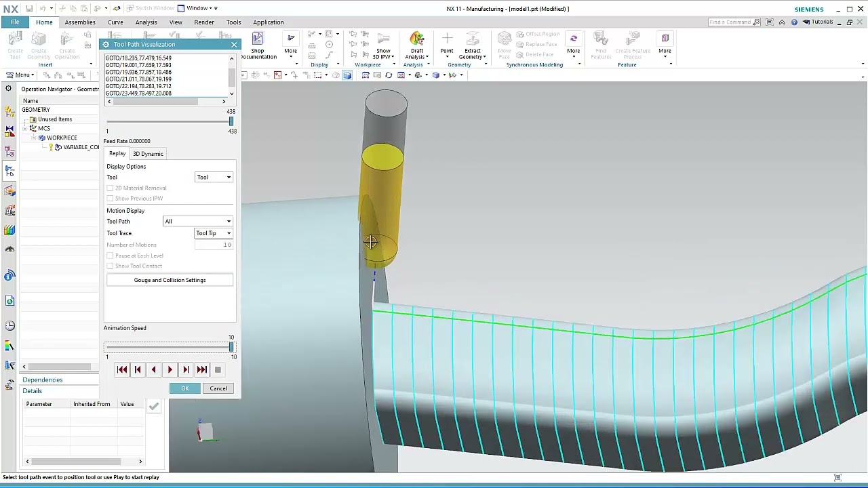Viewport: 868px width, 488px height.
Task: Open Gouge and Collision Settings
Action: pos(170,280)
